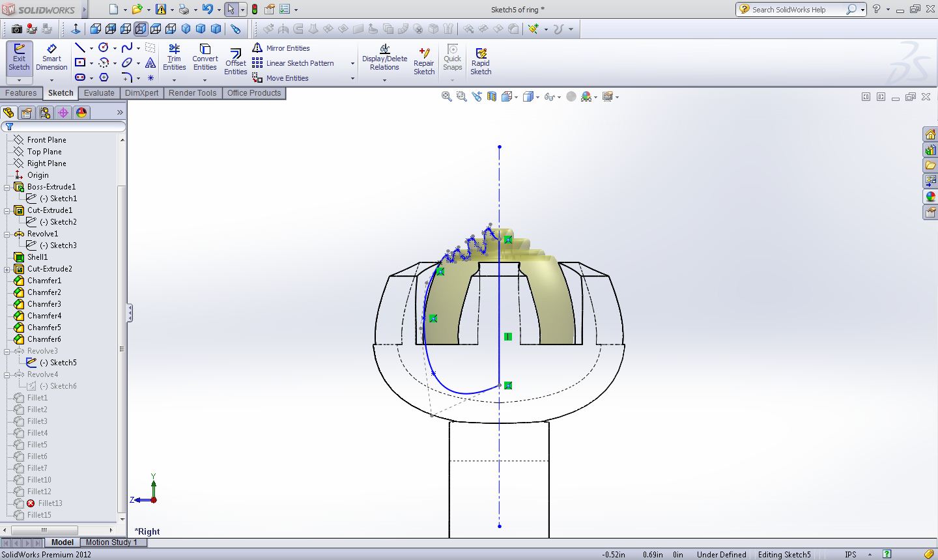Click Zoom to Fit in view toolbar
Image resolution: width=938 pixels, height=560 pixels.
pyautogui.click(x=446, y=96)
